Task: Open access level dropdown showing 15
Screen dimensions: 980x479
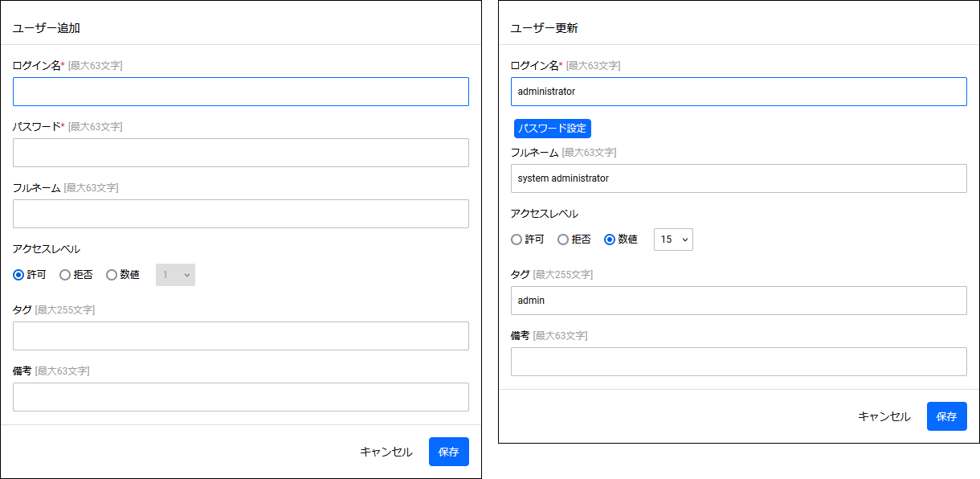Action: [x=673, y=239]
